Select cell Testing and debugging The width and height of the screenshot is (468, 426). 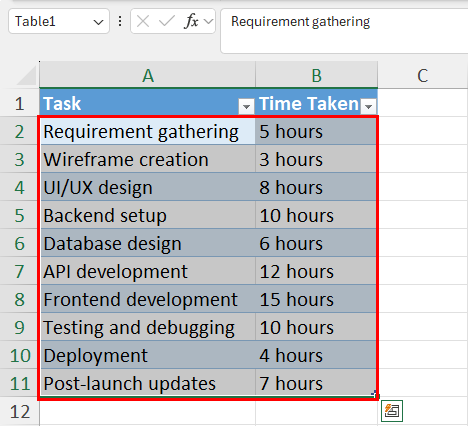point(147,327)
